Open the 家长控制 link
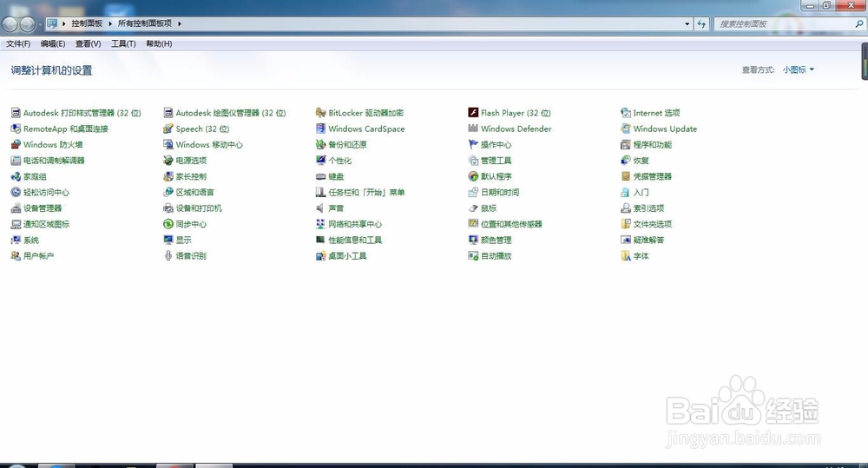 click(191, 176)
